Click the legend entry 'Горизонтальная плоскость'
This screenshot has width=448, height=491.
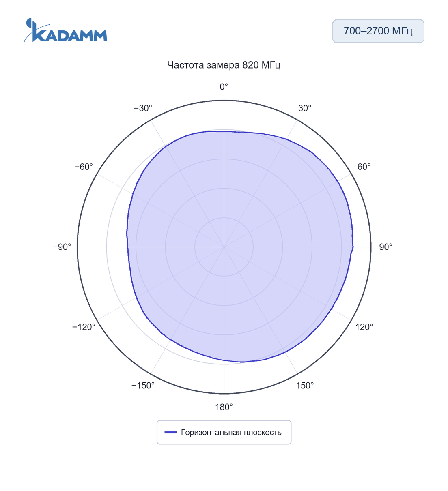pyautogui.click(x=223, y=432)
